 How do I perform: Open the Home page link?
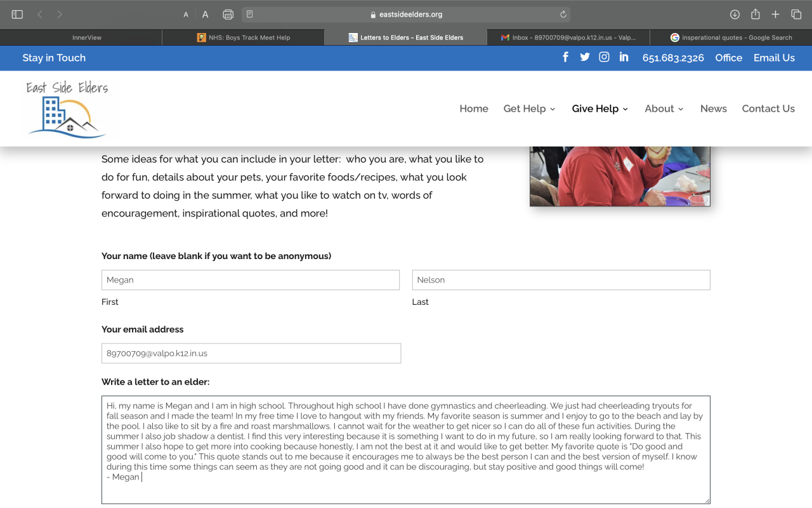coord(474,109)
